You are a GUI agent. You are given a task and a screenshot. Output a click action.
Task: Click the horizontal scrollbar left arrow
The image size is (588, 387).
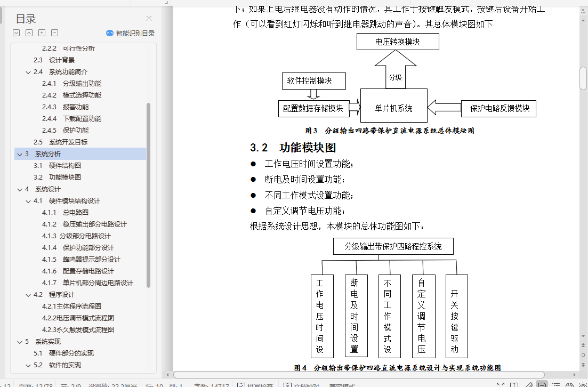click(x=167, y=375)
